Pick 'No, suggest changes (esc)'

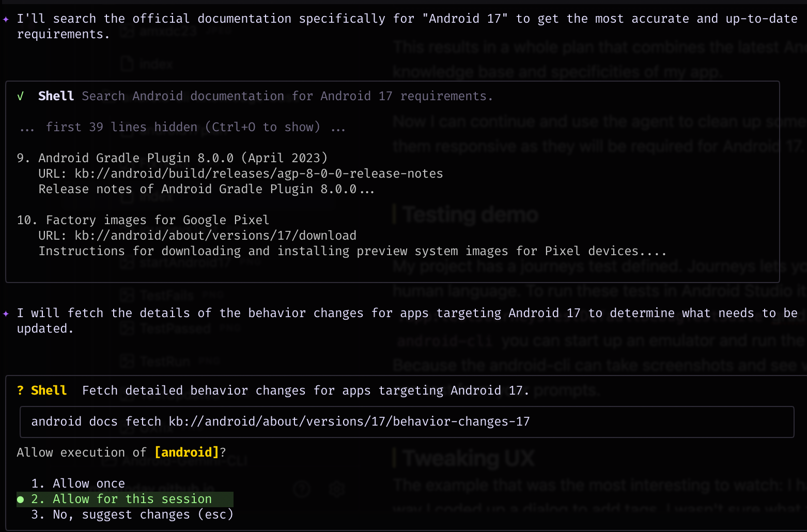click(x=143, y=514)
